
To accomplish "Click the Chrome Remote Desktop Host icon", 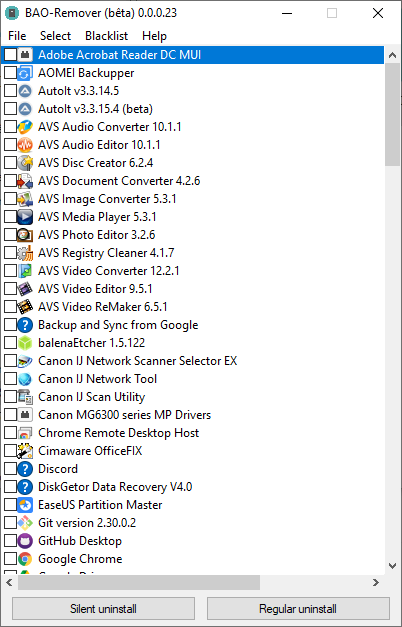I will tap(25, 433).
